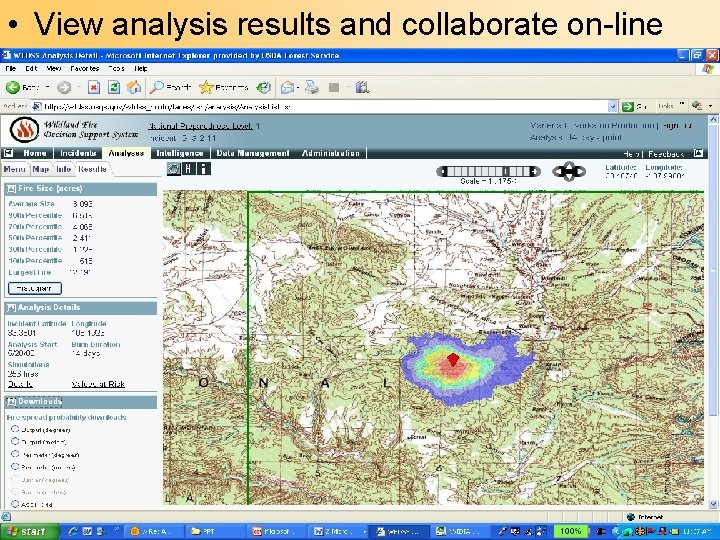The height and width of the screenshot is (540, 720).
Task: Select the pan hand map tool
Action: point(174,169)
